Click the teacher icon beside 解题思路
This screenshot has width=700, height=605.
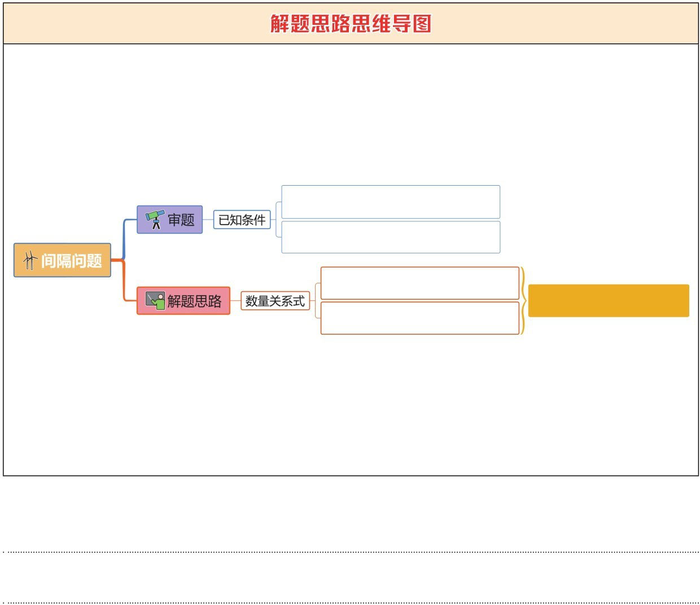pyautogui.click(x=155, y=301)
